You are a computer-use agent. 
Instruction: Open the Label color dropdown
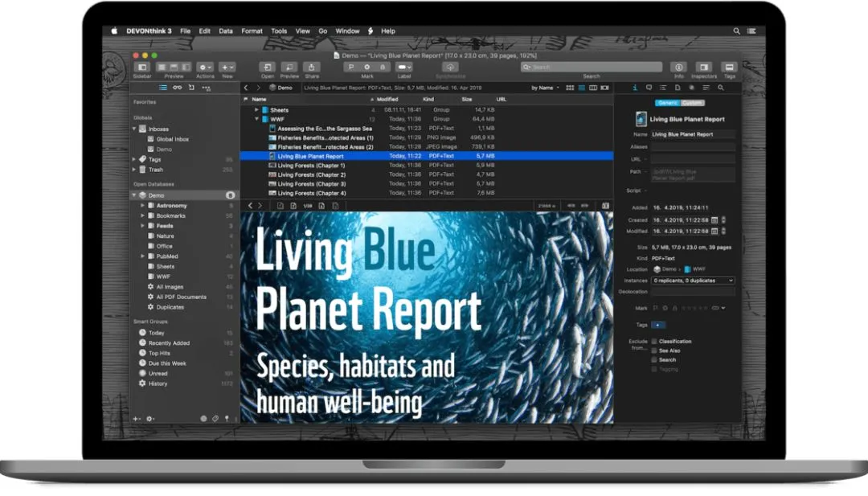tap(404, 67)
